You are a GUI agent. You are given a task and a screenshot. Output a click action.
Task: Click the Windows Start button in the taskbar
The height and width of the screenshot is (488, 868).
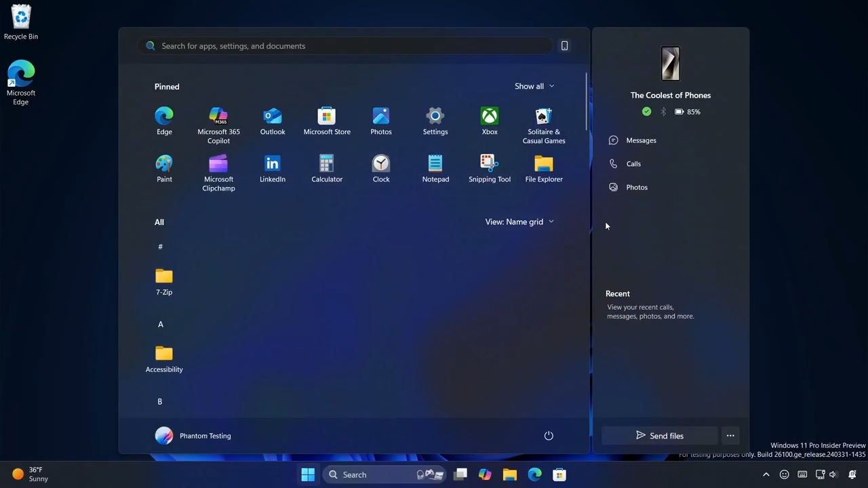coord(308,474)
